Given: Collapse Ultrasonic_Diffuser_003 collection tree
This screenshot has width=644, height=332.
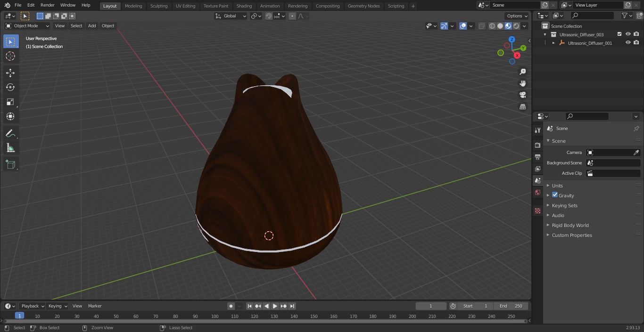Looking at the screenshot, I should [x=545, y=34].
